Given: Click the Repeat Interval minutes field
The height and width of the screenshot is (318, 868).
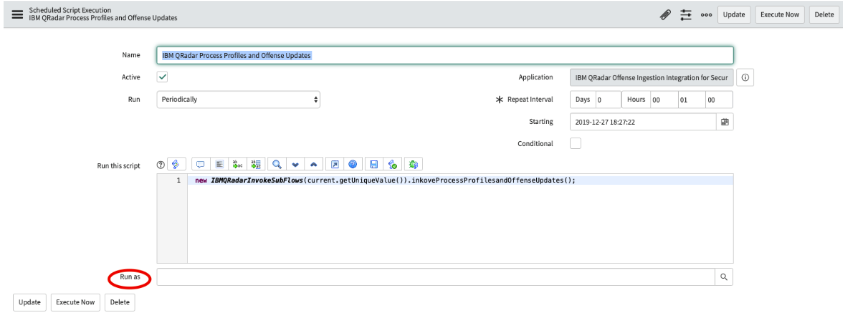Looking at the screenshot, I should (691, 100).
